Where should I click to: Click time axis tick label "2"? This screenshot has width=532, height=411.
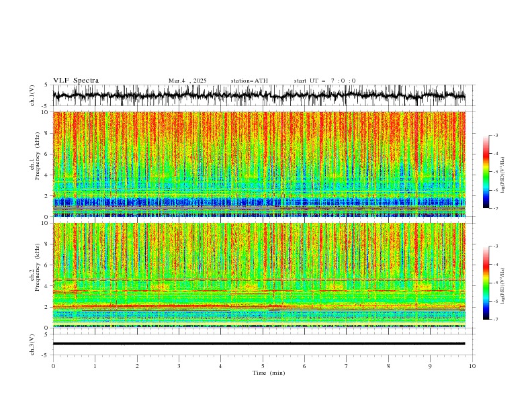(x=137, y=366)
